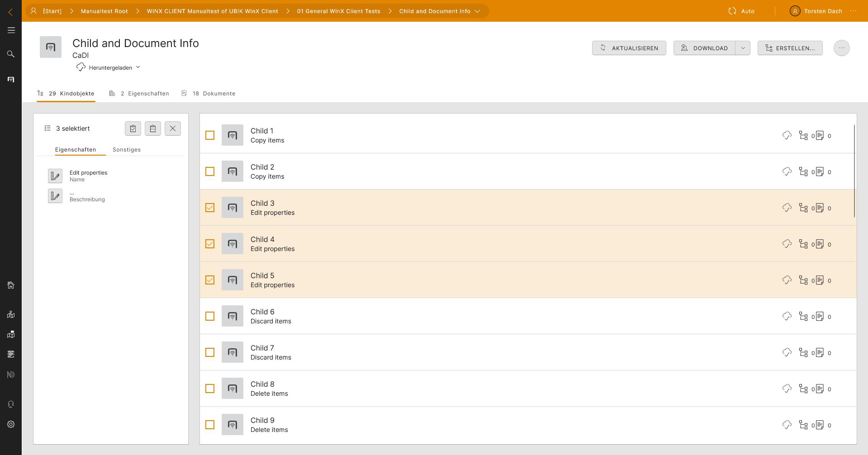This screenshot has height=455, width=868.
Task: Uncheck the Child 4 checkbox
Action: pos(210,244)
